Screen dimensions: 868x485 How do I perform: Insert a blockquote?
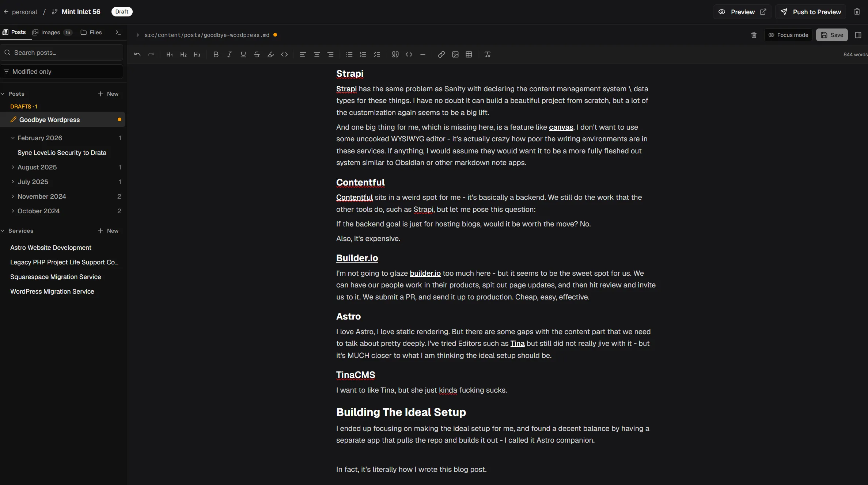click(395, 54)
